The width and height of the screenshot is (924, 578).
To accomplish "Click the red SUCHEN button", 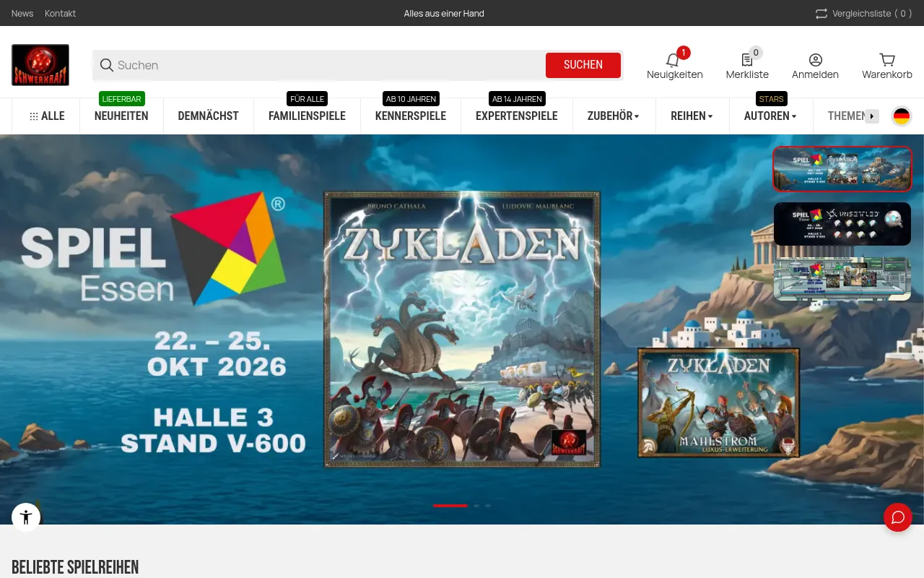I will [x=583, y=65].
